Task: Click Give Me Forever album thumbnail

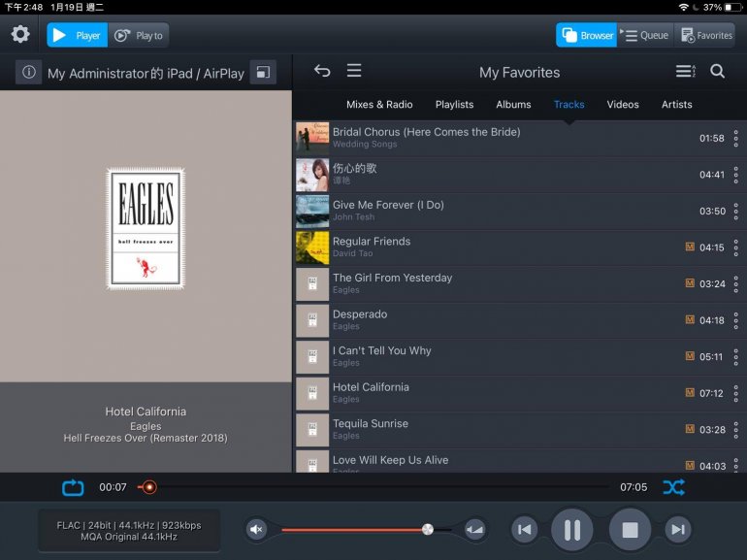Action: [312, 212]
